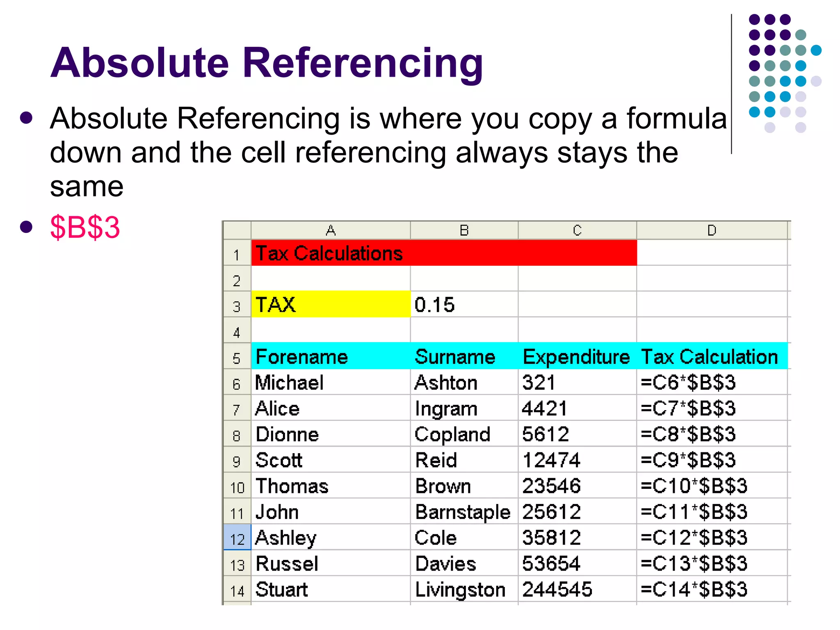Click the Absolute Referencing slide title
The image size is (840, 630).
tap(267, 64)
